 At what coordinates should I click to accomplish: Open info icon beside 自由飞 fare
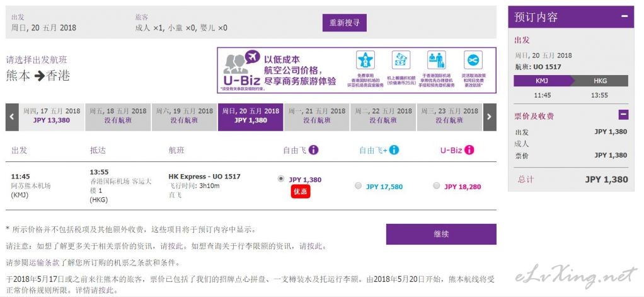[x=313, y=150]
